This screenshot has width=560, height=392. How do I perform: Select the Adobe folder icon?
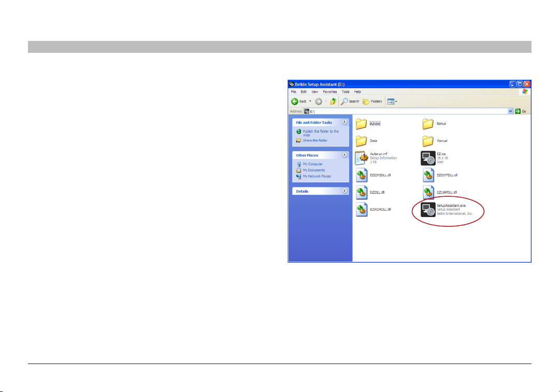[x=361, y=124]
